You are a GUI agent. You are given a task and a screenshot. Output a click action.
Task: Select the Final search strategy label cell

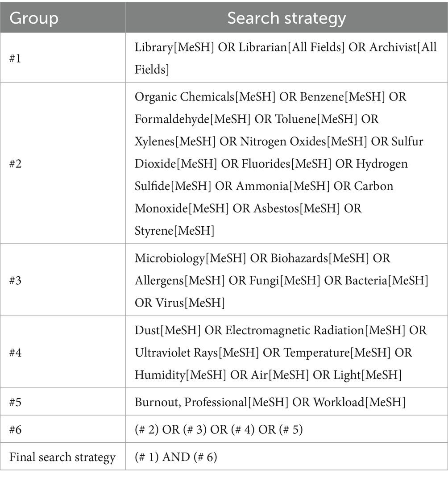tap(62, 457)
